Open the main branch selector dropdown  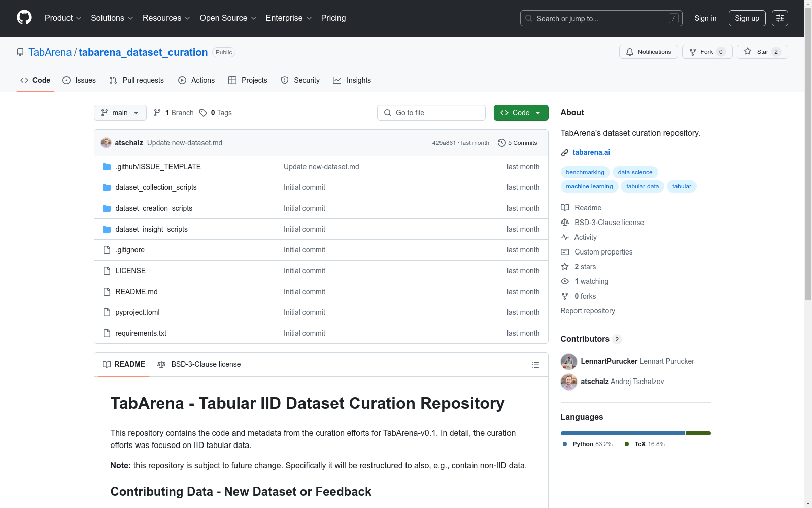tap(120, 113)
